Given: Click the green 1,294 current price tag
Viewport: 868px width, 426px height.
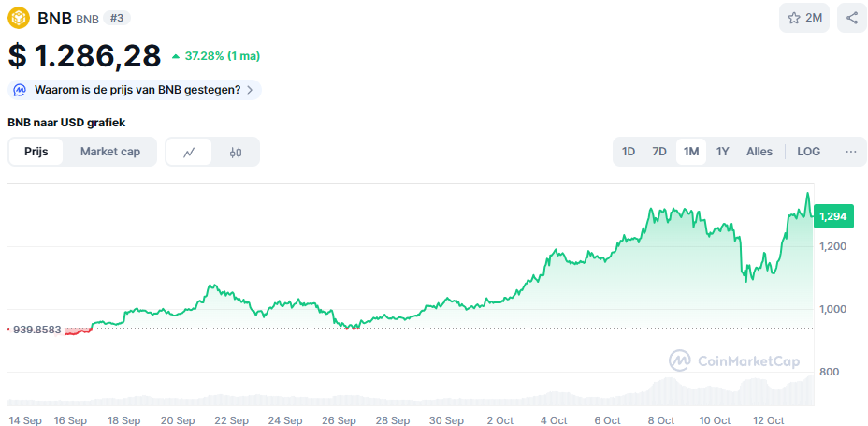Looking at the screenshot, I should (x=832, y=216).
